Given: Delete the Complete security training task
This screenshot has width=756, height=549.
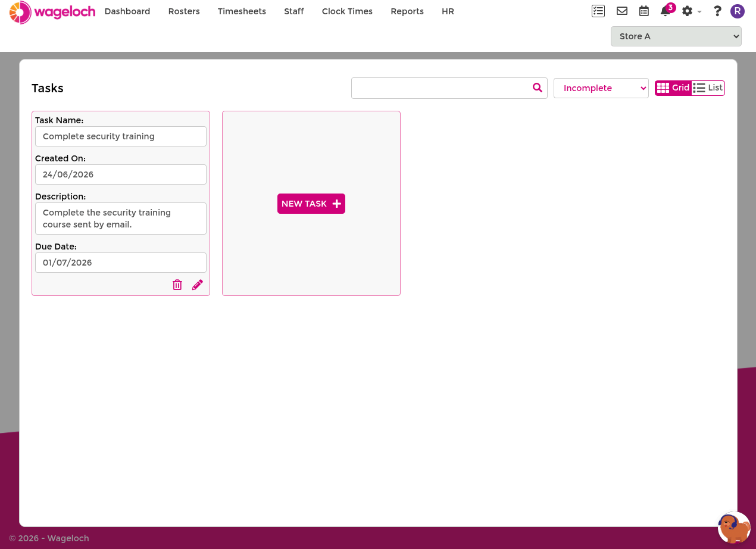Looking at the screenshot, I should (177, 285).
